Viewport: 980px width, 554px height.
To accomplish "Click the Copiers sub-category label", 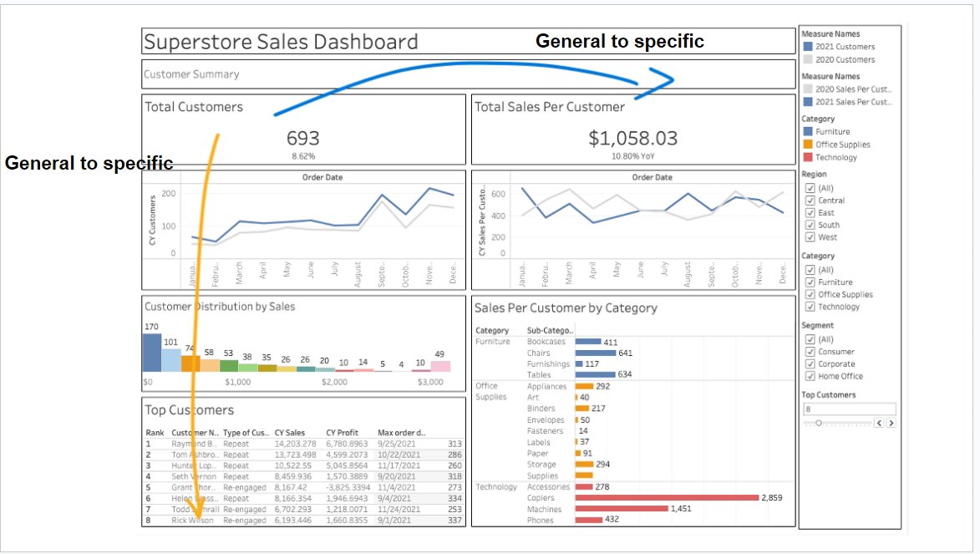I will pyautogui.click(x=541, y=498).
